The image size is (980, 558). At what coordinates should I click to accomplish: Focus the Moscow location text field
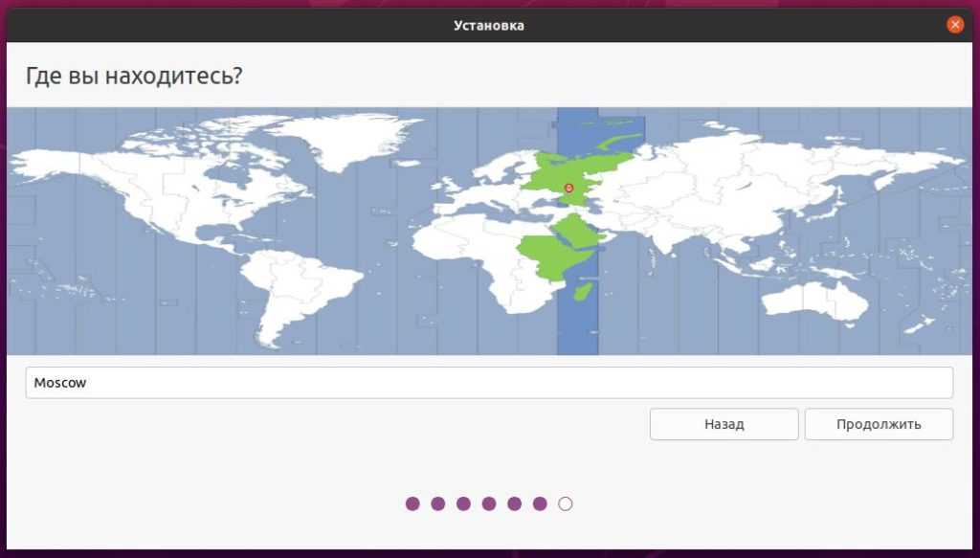click(489, 383)
